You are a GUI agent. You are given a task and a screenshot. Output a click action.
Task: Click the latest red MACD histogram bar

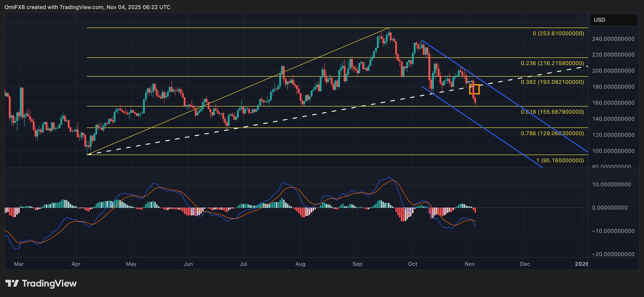[x=475, y=210]
